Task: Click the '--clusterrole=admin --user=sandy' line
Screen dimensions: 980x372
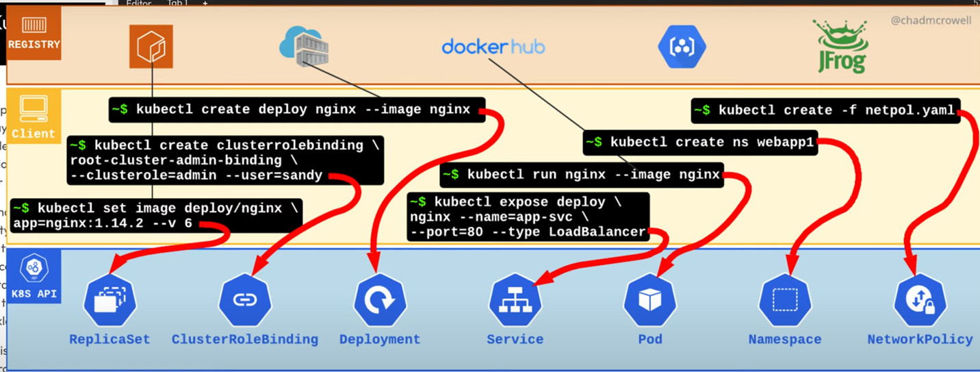Action: 196,175
